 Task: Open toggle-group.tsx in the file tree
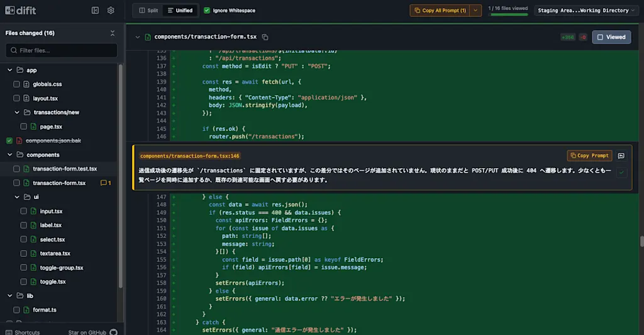point(62,268)
